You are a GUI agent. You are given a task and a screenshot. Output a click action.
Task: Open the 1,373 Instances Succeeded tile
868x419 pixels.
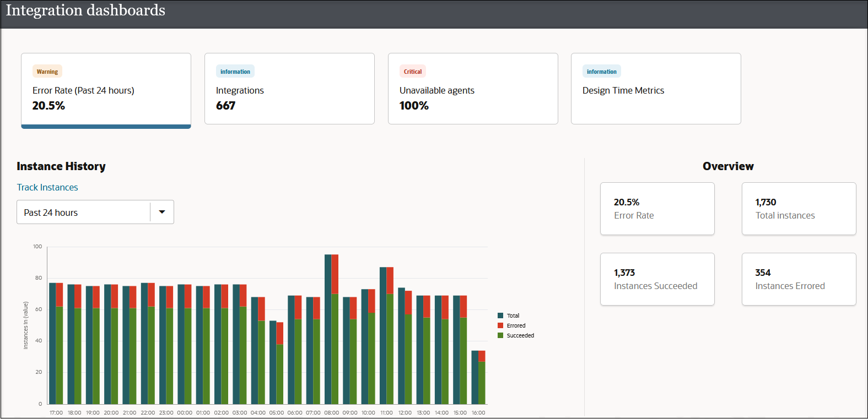[657, 279]
